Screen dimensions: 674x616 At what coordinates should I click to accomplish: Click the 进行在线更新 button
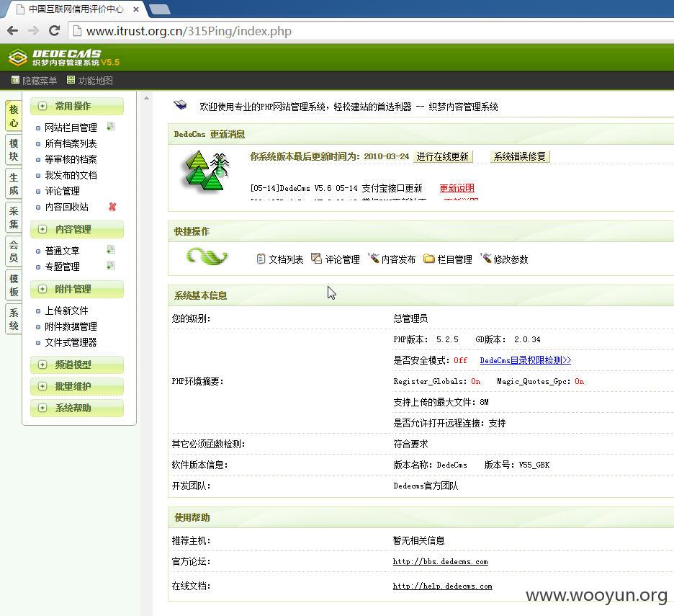click(443, 156)
